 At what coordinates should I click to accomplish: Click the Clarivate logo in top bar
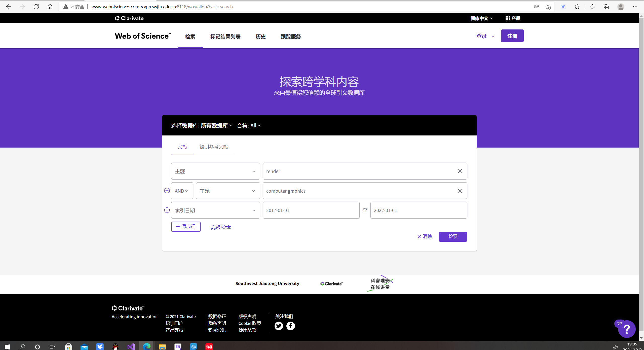[x=129, y=18]
